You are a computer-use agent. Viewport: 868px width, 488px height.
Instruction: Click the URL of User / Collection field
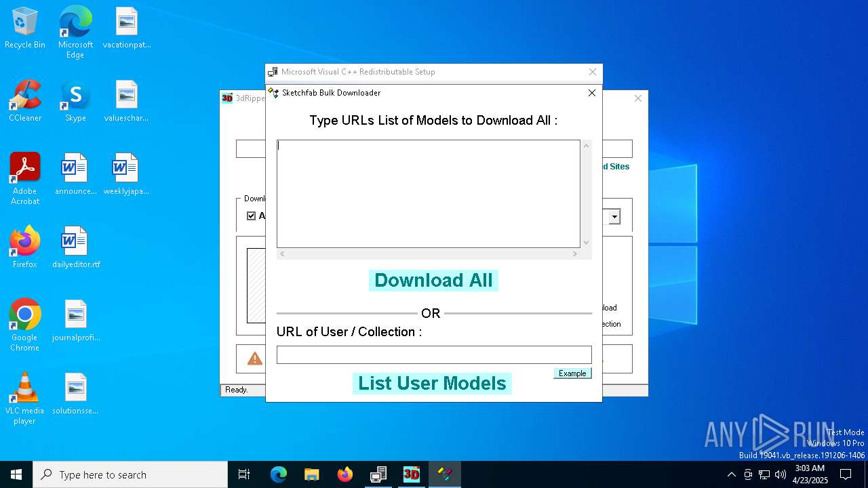coord(434,354)
